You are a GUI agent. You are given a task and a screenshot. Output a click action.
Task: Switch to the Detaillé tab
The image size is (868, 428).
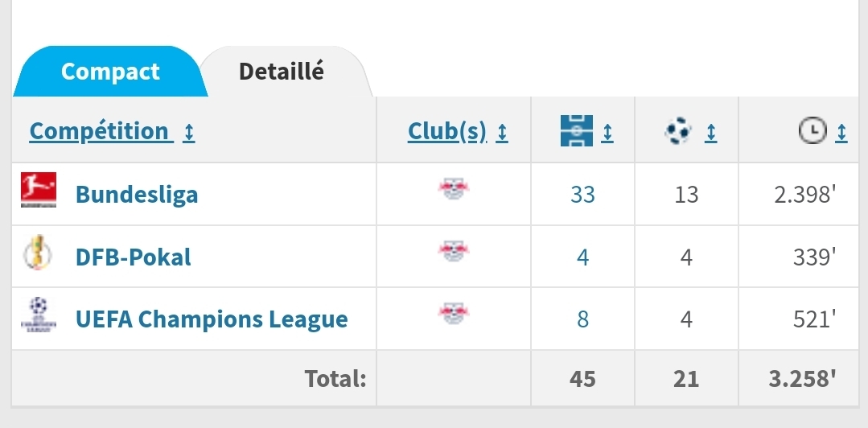point(282,72)
